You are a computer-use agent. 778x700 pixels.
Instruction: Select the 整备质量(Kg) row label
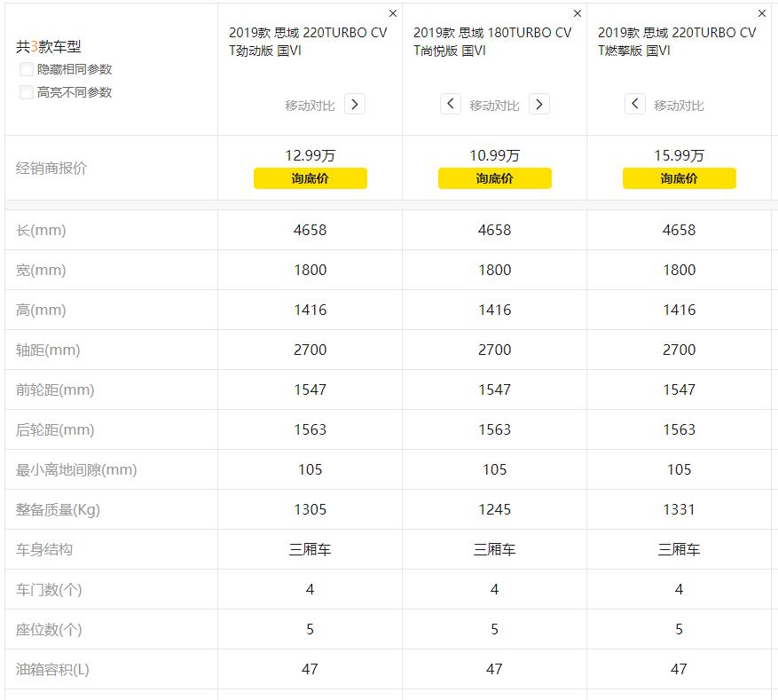58,509
